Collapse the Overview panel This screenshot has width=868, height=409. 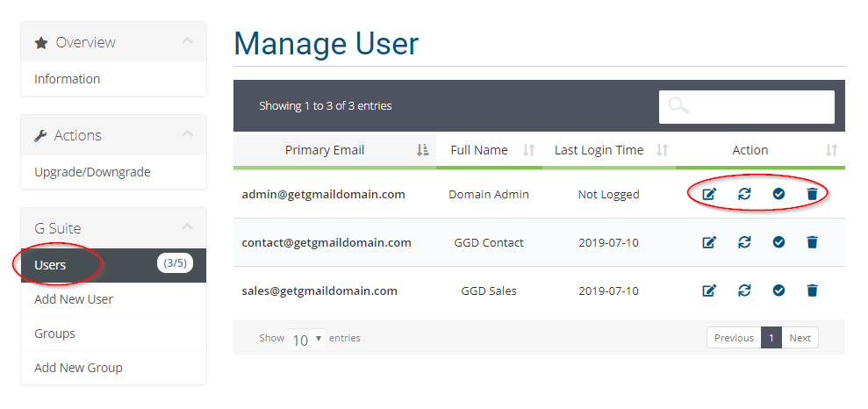pos(188,41)
